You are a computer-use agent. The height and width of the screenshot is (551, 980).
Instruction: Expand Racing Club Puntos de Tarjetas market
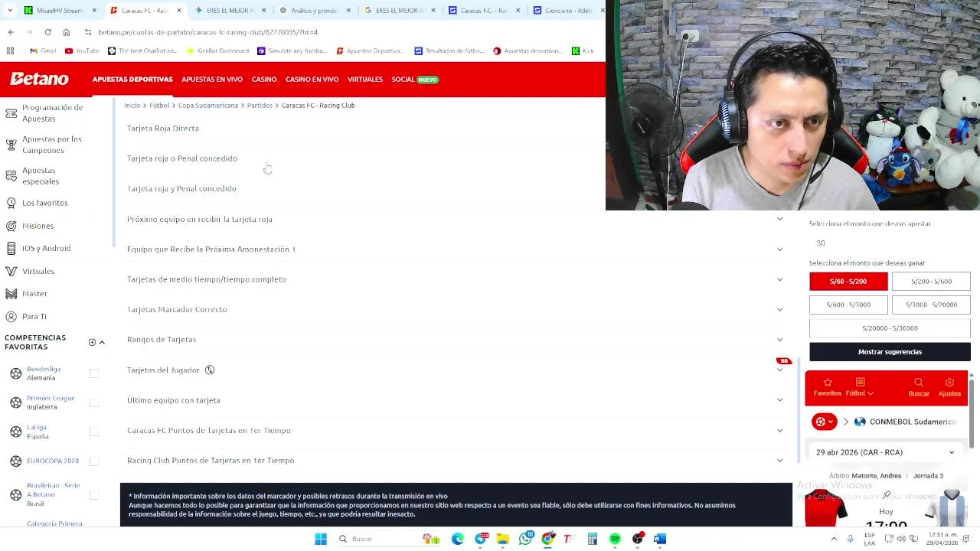[456, 461]
